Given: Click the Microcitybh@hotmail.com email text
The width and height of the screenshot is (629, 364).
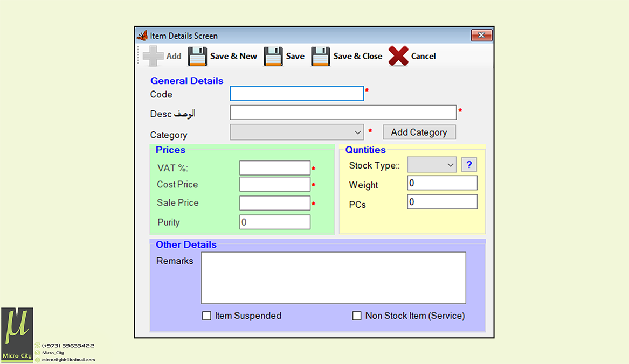Looking at the screenshot, I should click(68, 360).
